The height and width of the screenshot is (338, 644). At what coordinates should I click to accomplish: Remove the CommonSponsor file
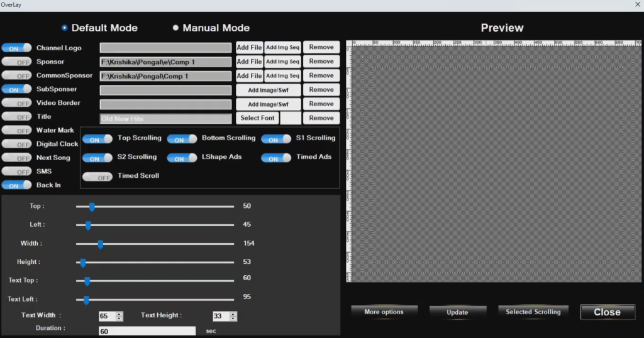click(321, 75)
